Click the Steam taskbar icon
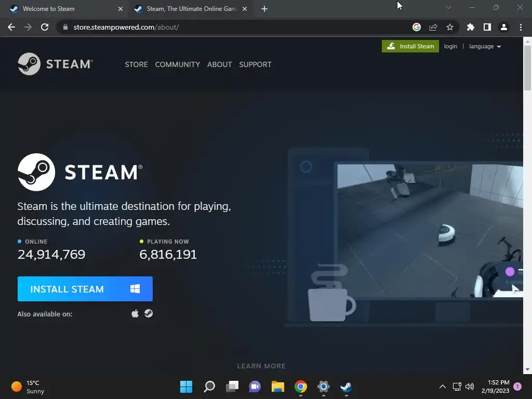The width and height of the screenshot is (532, 399). tap(346, 387)
